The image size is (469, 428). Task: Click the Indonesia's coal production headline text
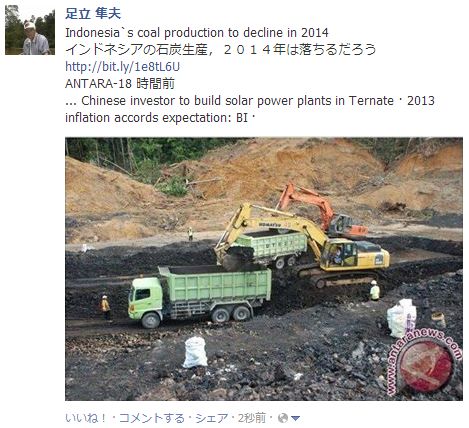[x=197, y=33]
